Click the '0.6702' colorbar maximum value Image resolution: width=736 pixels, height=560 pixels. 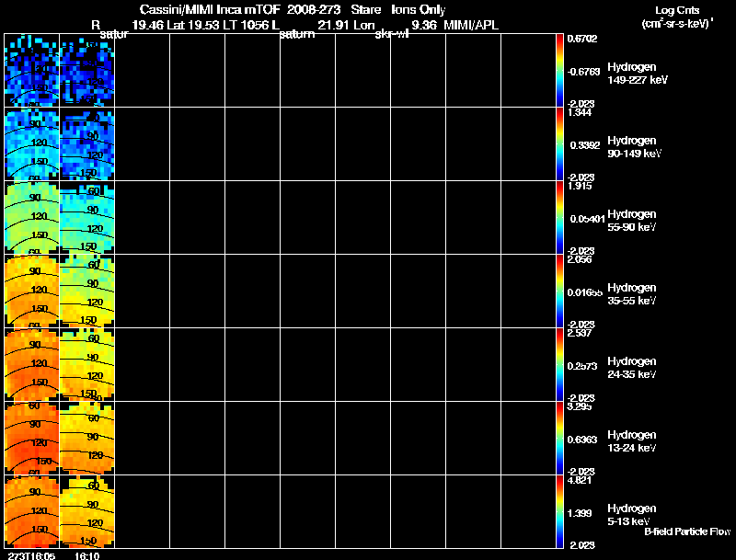(x=582, y=39)
